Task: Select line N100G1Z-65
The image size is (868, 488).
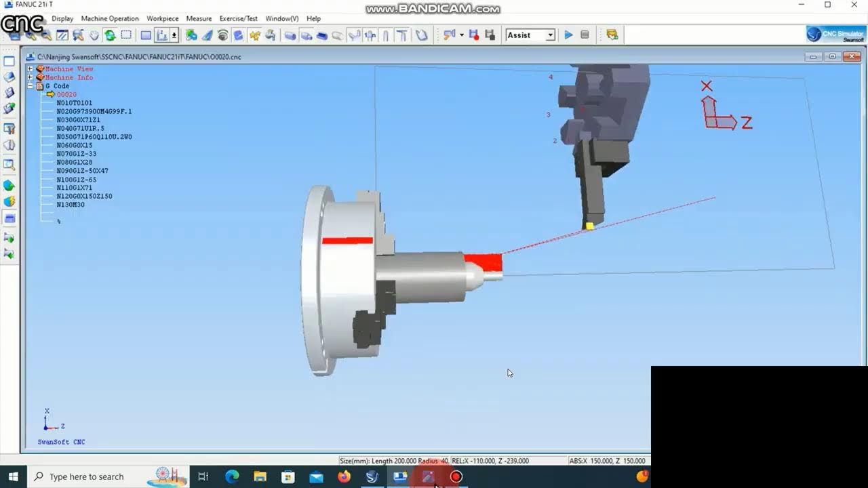Action: coord(77,180)
